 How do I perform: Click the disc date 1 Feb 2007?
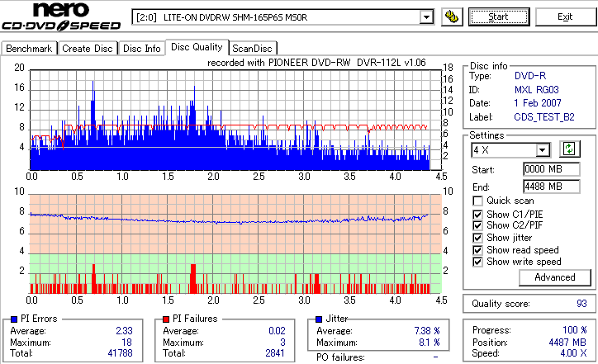click(x=538, y=103)
